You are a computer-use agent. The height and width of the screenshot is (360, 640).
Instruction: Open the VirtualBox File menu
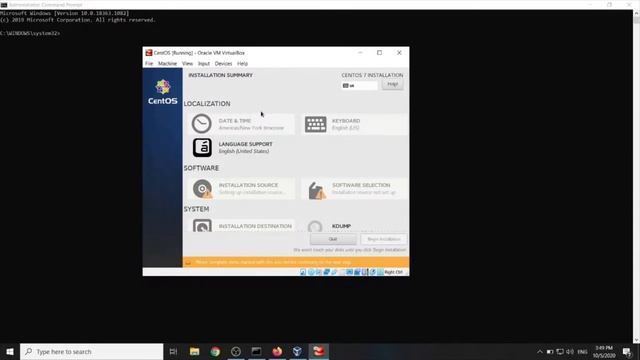tap(149, 64)
